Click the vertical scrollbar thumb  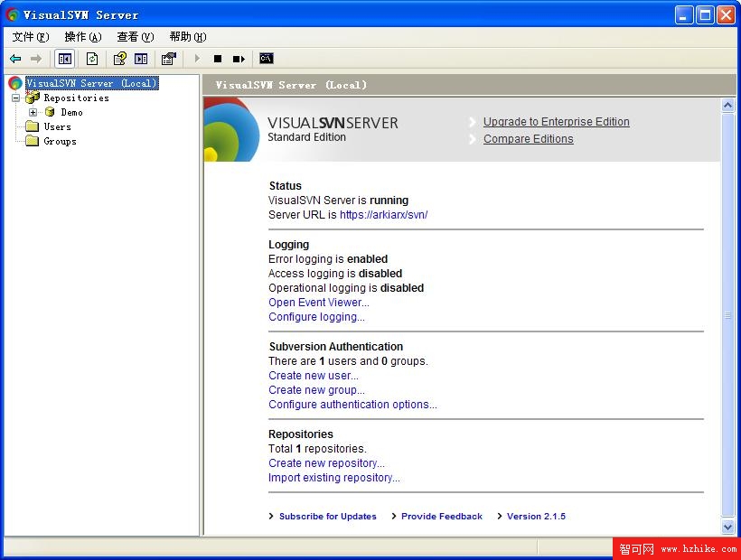click(x=727, y=315)
